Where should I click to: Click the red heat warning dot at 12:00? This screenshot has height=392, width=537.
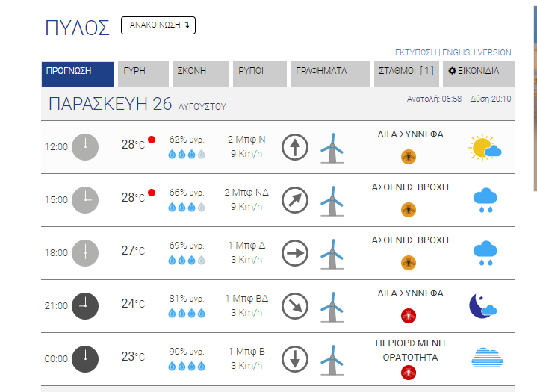(152, 140)
